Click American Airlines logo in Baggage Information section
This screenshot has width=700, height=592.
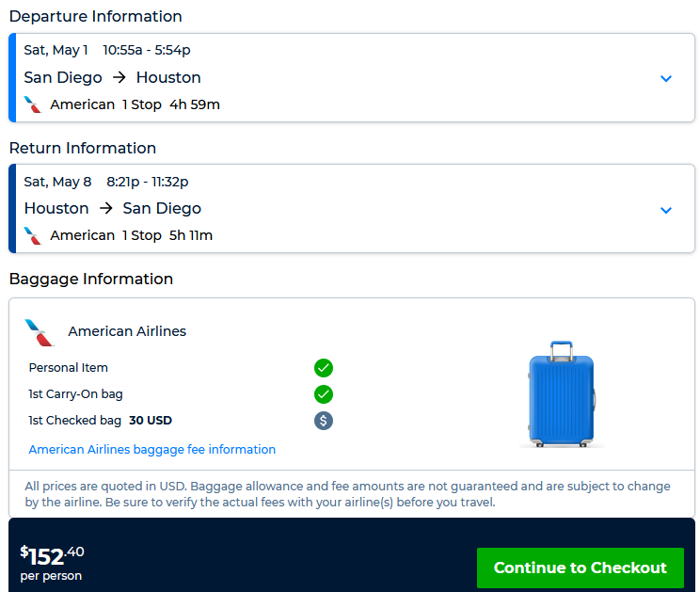[40, 331]
